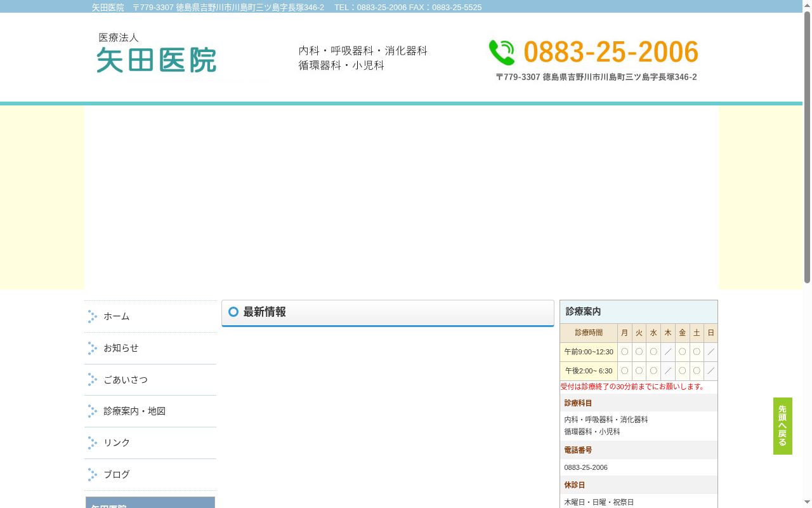
Task: Click the red 受付は診療終了の30分前 notice
Action: [x=633, y=386]
